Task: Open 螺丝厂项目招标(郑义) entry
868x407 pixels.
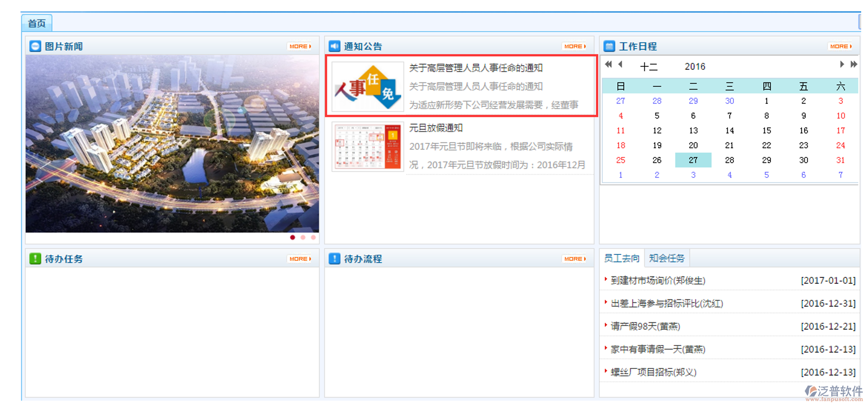Action: click(x=653, y=372)
